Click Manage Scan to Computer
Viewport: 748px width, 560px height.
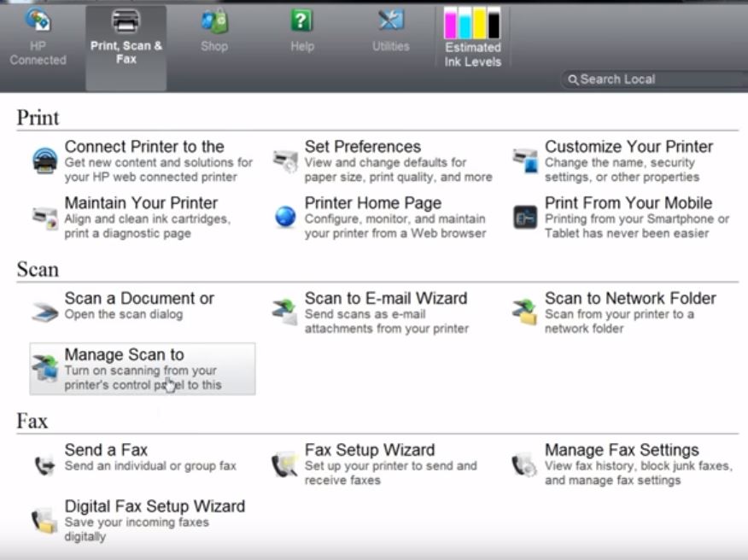(x=124, y=353)
